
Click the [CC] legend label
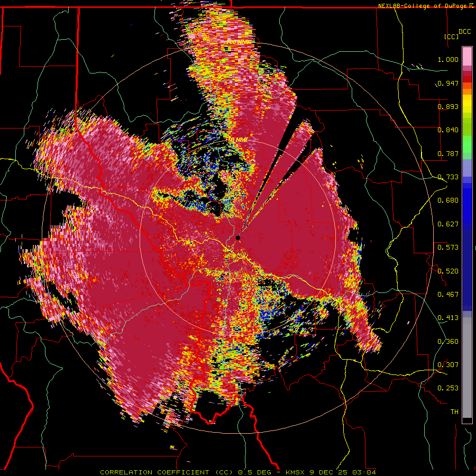click(x=452, y=36)
